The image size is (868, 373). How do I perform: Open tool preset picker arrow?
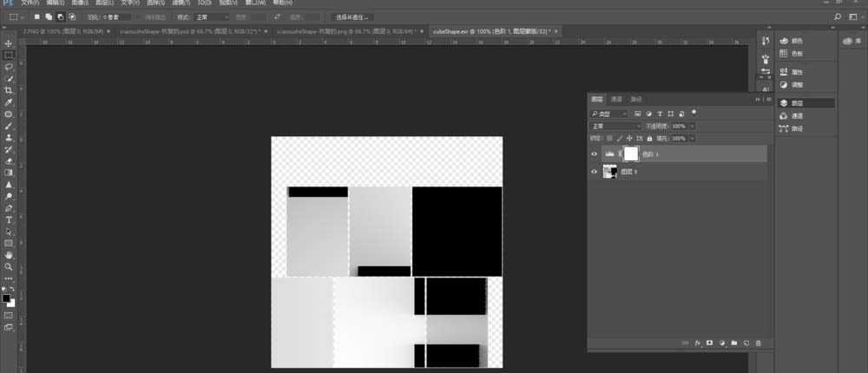point(23,17)
